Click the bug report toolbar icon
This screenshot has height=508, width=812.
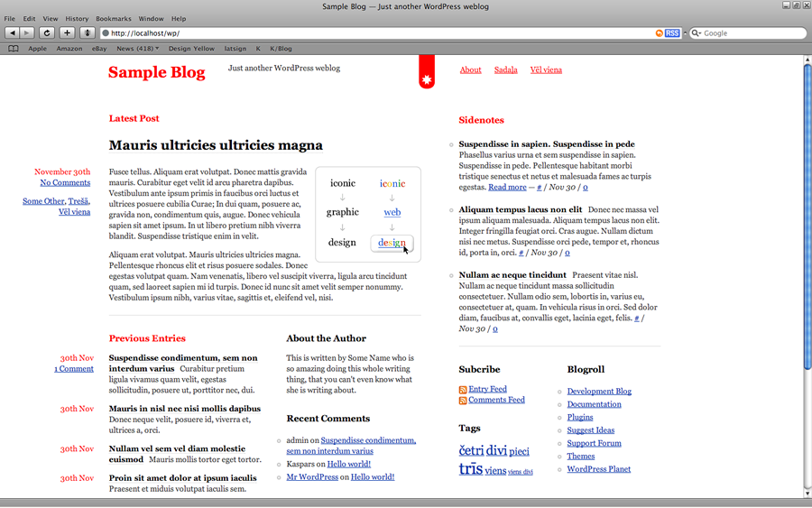pos(88,33)
